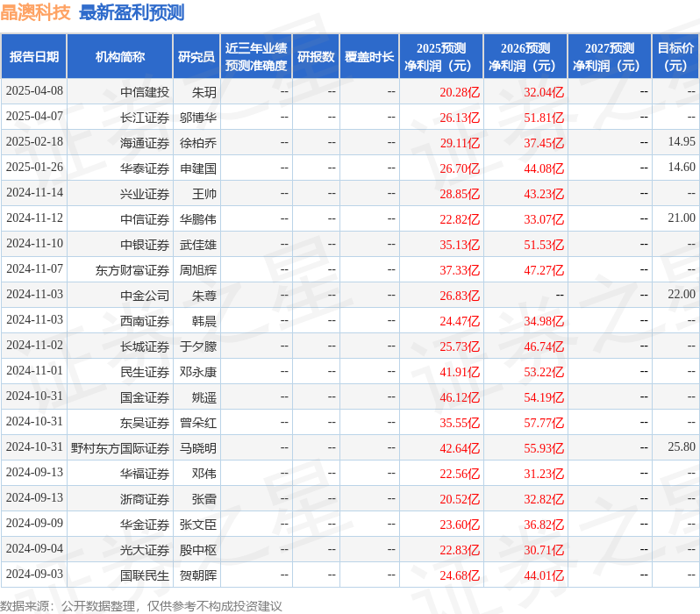Select analyst 徐柏乔 in the table
The height and width of the screenshot is (614, 700).
197,142
